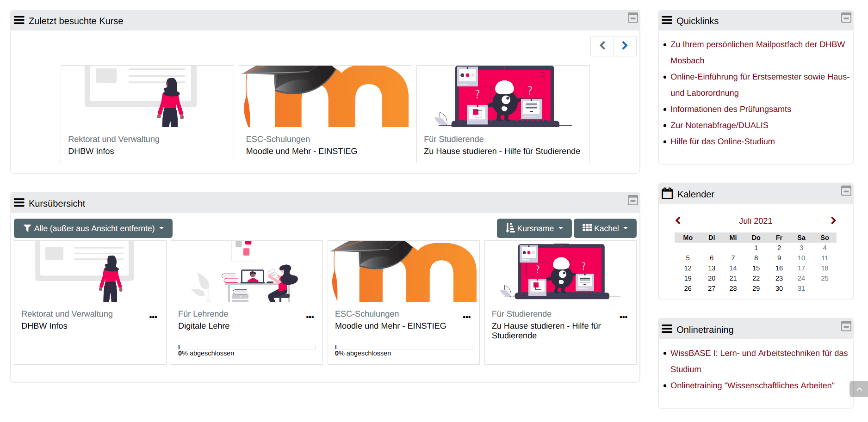Collapse the Kalender block

pos(846,191)
